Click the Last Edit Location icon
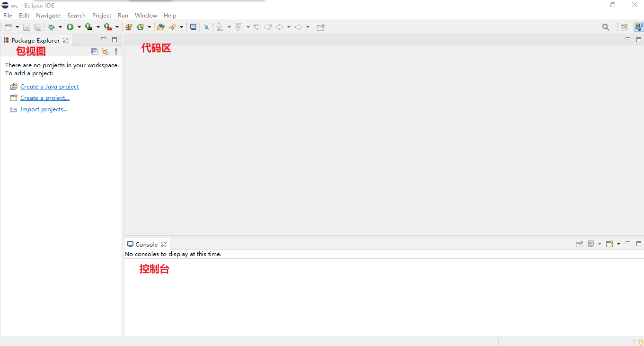 (257, 27)
